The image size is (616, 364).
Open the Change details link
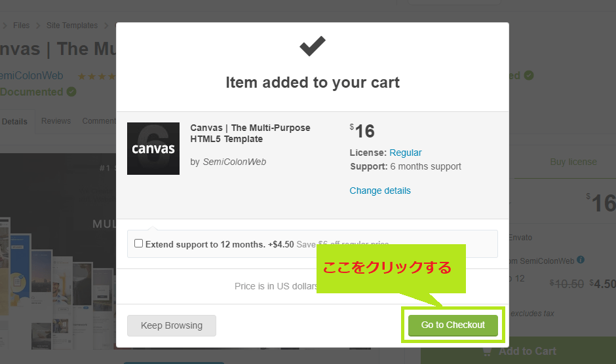tap(380, 191)
